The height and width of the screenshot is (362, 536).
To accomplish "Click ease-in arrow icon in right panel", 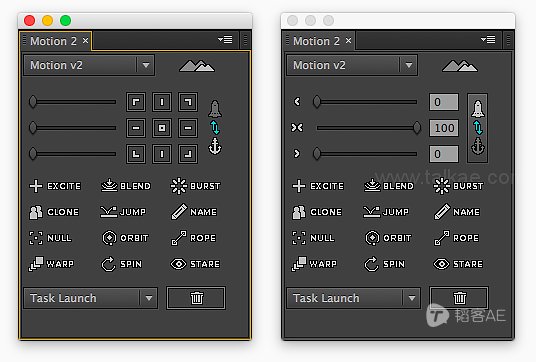I will (x=297, y=102).
